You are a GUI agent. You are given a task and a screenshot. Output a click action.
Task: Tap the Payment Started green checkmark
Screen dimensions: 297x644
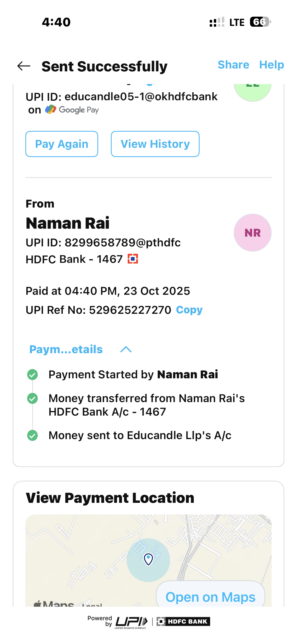click(x=32, y=375)
